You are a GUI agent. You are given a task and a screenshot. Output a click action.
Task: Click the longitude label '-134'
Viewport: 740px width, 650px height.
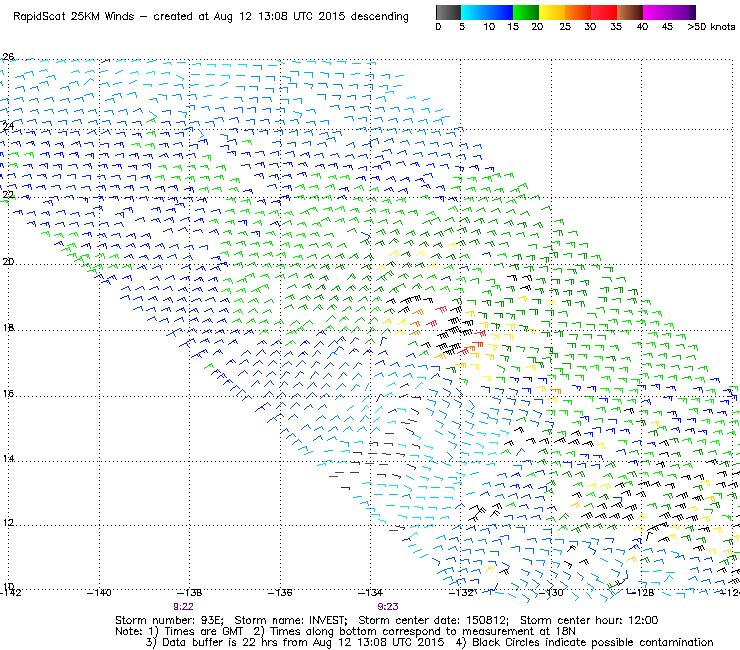tap(370, 592)
